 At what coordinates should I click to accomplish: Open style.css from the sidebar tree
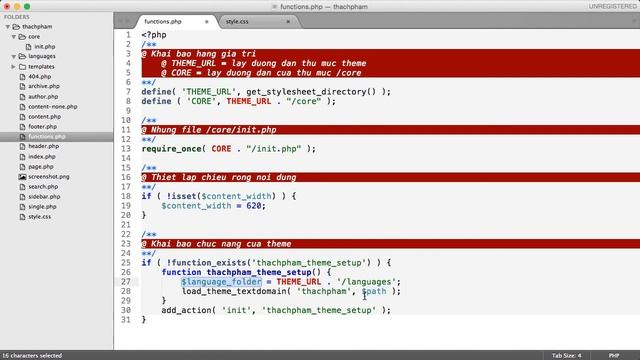(x=40, y=217)
